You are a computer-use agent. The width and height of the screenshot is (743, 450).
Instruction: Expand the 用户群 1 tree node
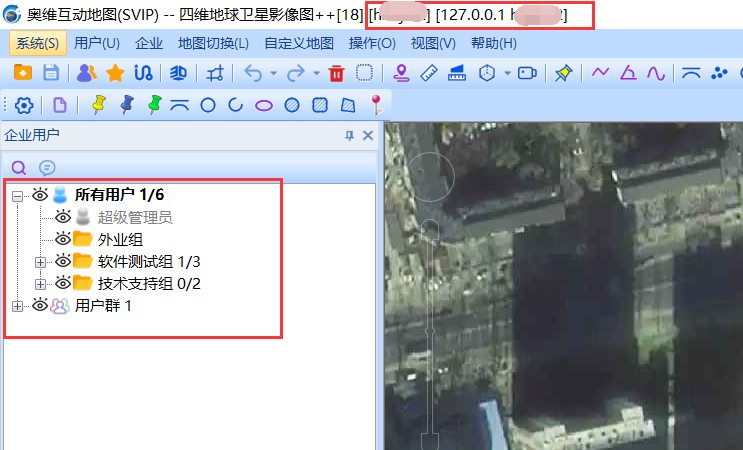click(17, 306)
